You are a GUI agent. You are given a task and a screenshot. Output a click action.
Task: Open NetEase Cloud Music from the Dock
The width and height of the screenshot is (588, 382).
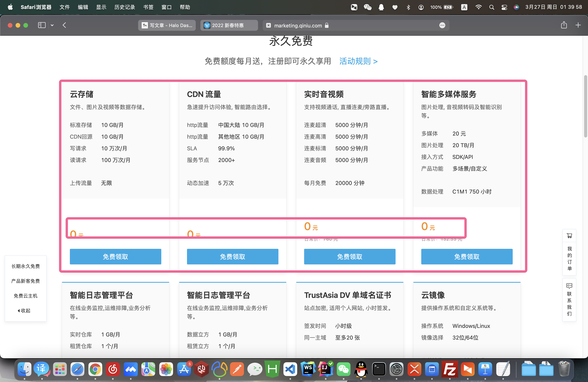coord(113,369)
